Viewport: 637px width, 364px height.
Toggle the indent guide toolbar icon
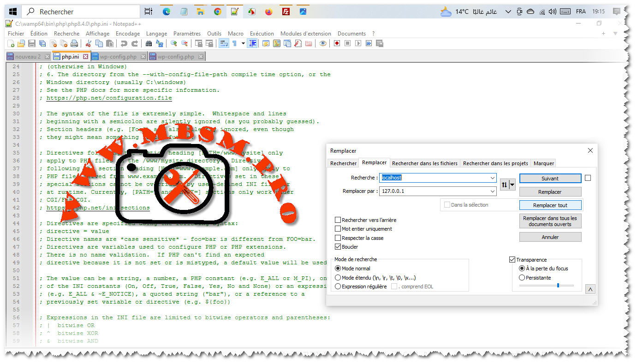coord(252,43)
